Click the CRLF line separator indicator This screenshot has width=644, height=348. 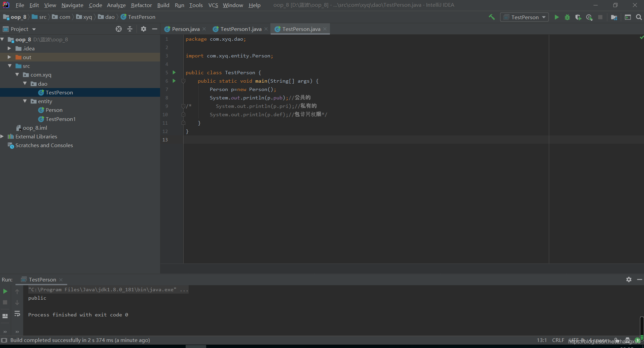tap(558, 340)
